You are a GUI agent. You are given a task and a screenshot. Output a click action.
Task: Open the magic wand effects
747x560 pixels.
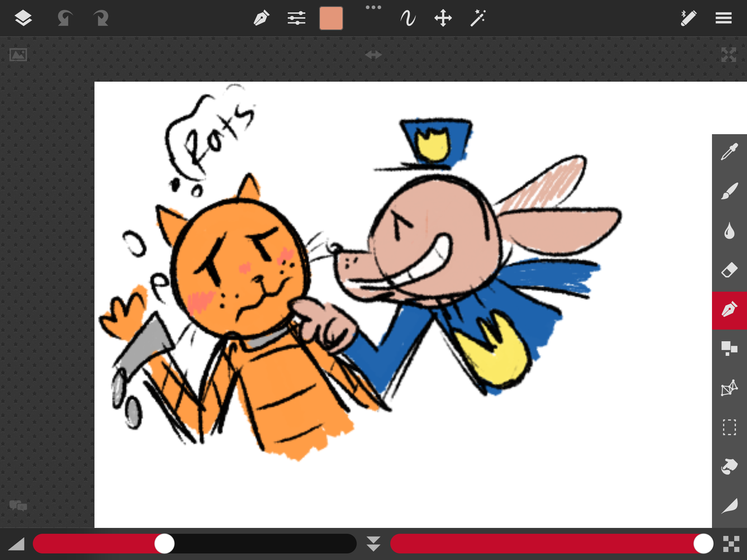478,18
